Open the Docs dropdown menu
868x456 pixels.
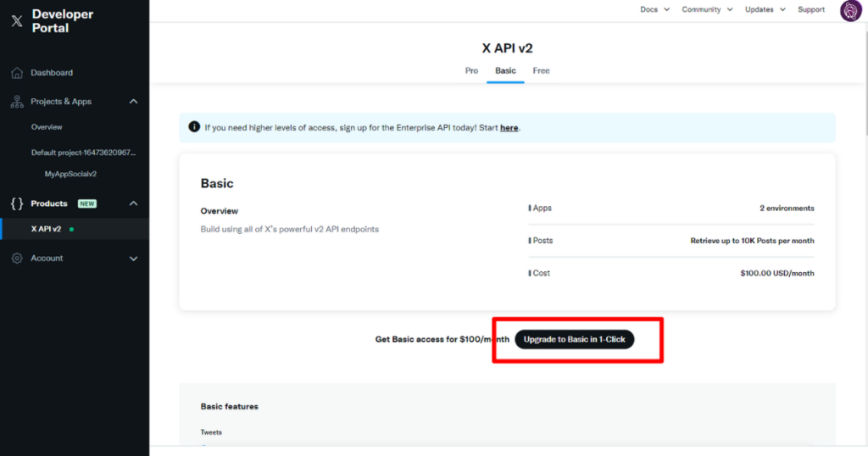click(654, 10)
